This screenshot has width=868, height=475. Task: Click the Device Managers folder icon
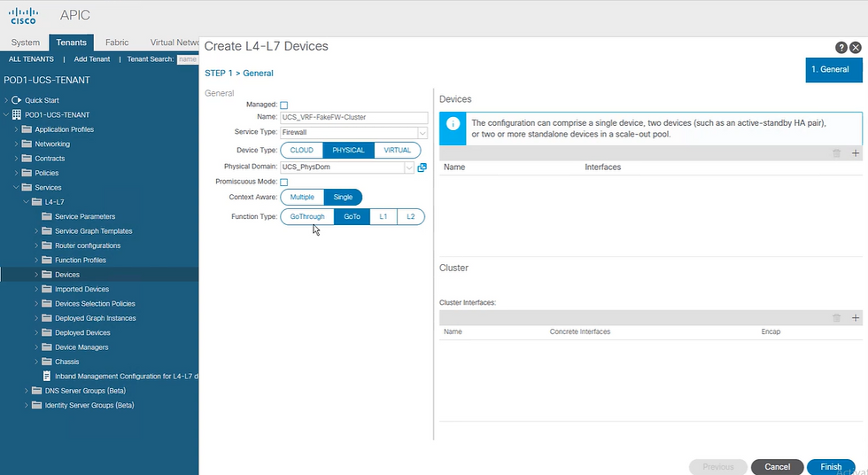(46, 347)
